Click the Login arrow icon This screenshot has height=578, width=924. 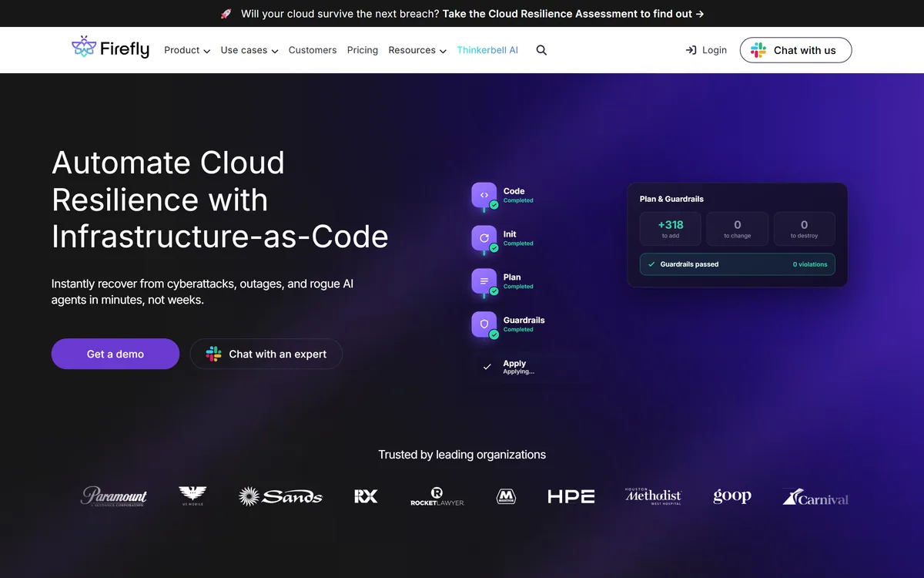coord(691,50)
